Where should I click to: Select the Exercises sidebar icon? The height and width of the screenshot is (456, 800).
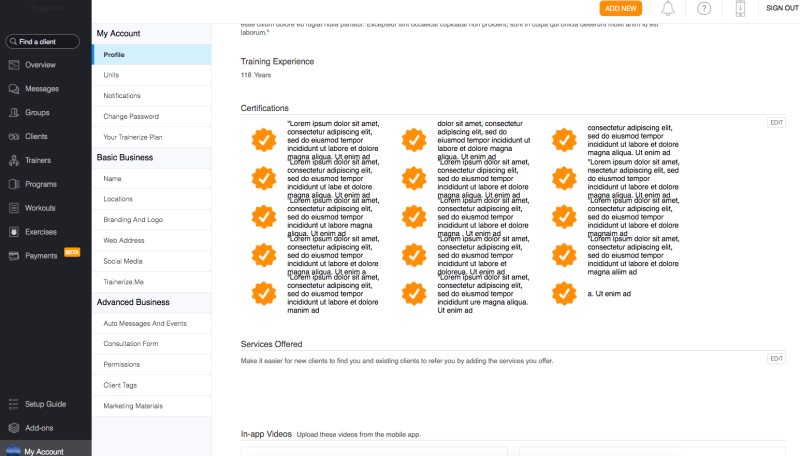tap(14, 232)
